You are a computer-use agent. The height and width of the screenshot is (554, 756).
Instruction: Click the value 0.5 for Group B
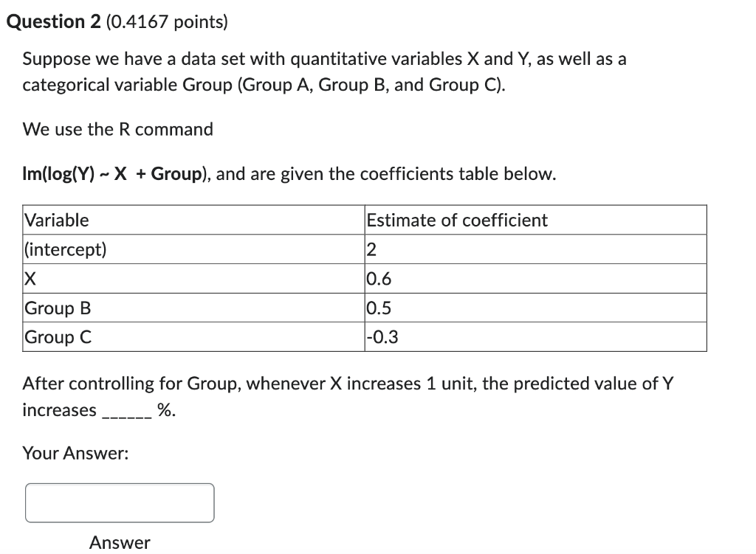pos(376,308)
